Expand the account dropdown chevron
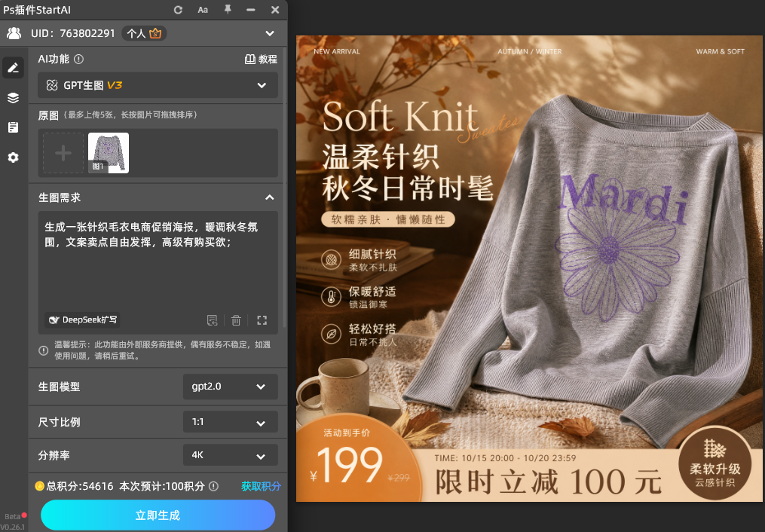Viewport: 765px width, 532px height. [270, 33]
